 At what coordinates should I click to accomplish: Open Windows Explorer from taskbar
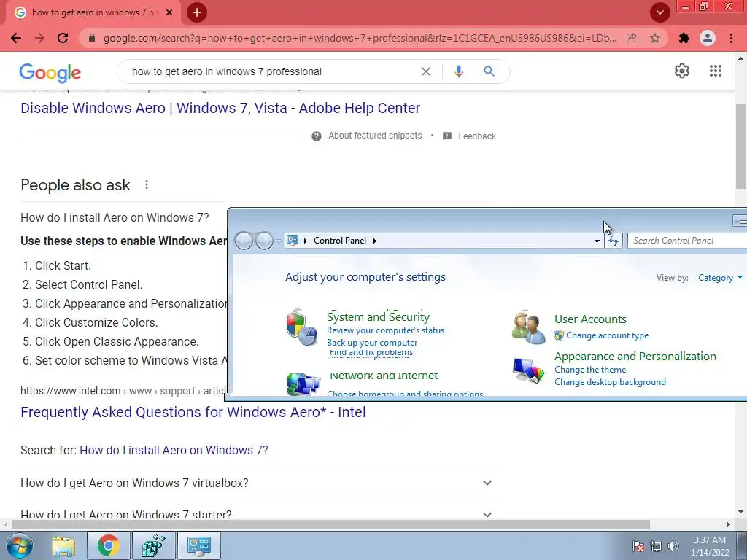pos(63,545)
